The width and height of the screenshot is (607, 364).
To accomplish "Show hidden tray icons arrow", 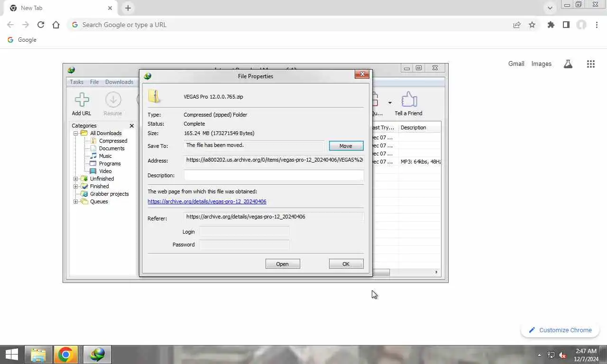I will point(539,355).
